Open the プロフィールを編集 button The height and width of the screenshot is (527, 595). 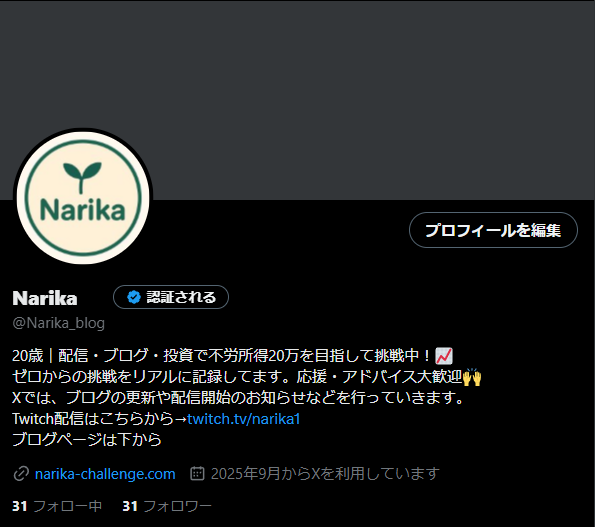point(493,230)
